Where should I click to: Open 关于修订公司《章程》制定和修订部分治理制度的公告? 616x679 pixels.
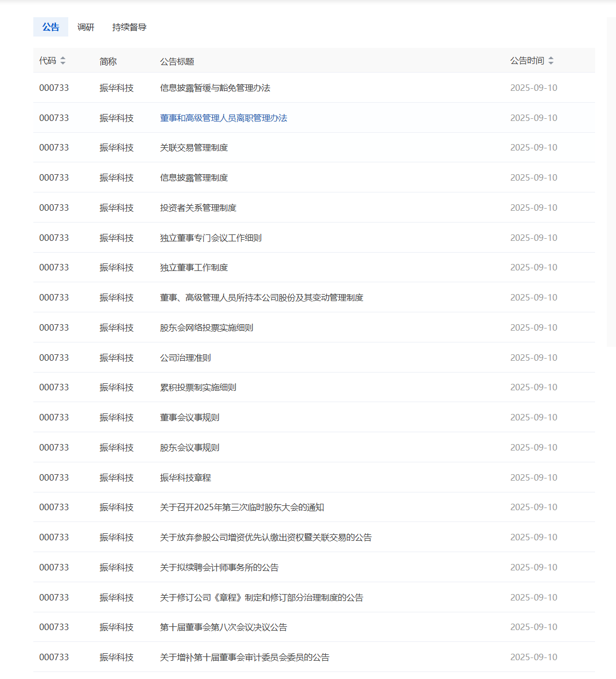(262, 597)
